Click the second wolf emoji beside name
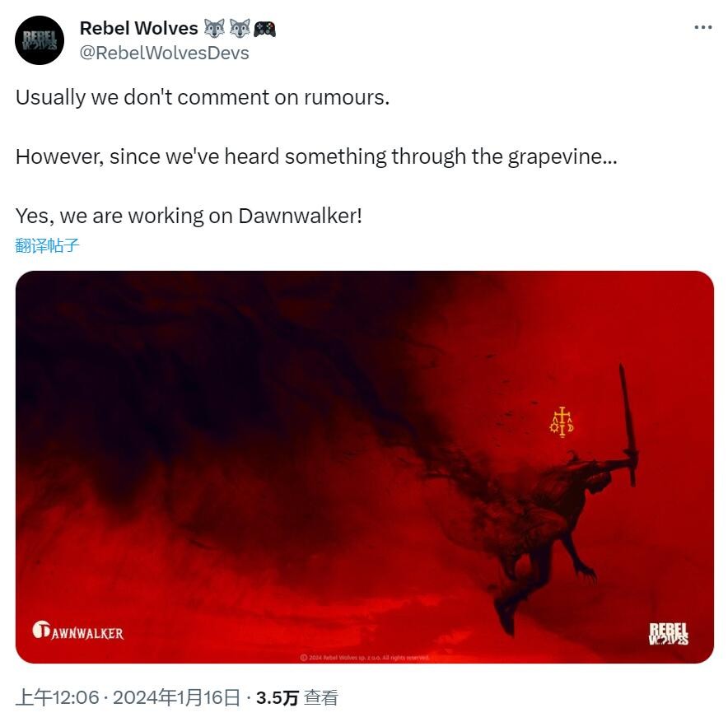 tap(240, 29)
